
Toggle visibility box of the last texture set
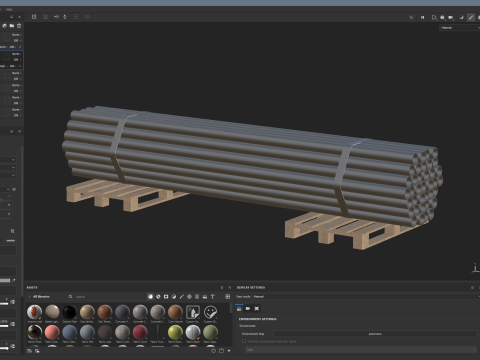coord(7,112)
